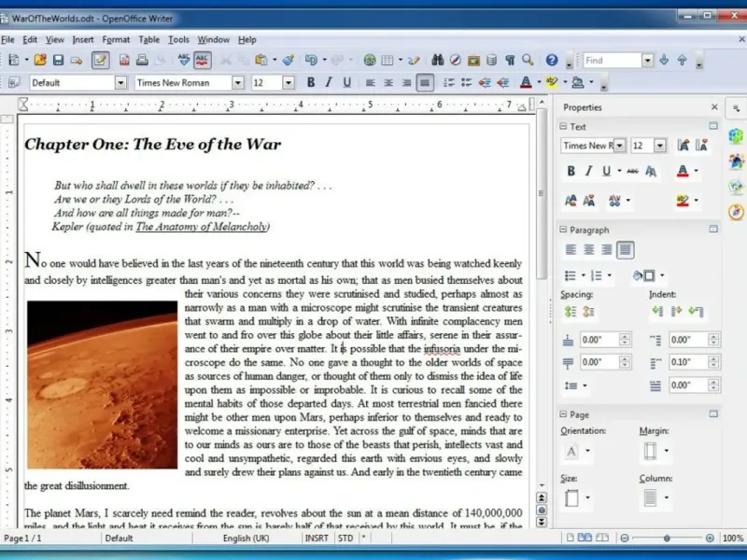
Task: Toggle Bold in the formatting toolbar
Action: pos(311,83)
